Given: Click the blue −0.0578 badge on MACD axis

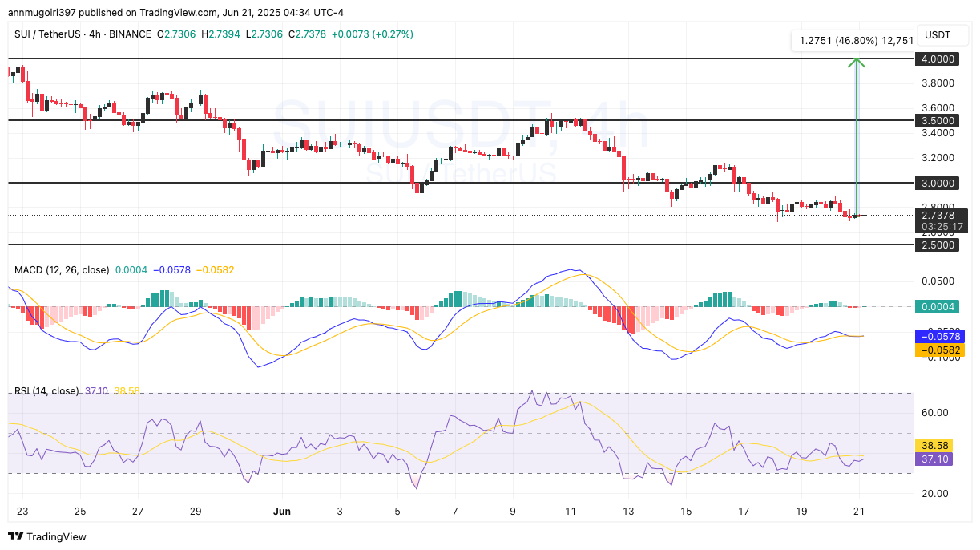Looking at the screenshot, I should [938, 337].
